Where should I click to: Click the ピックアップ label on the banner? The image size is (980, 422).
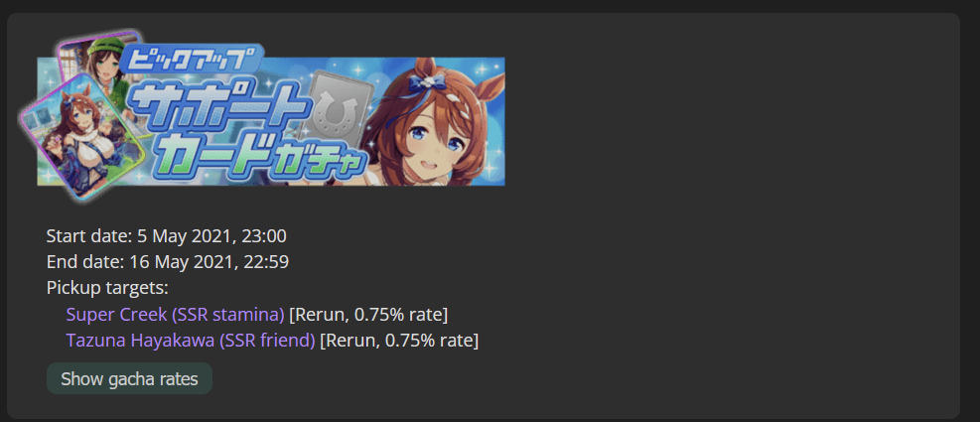coord(191,60)
